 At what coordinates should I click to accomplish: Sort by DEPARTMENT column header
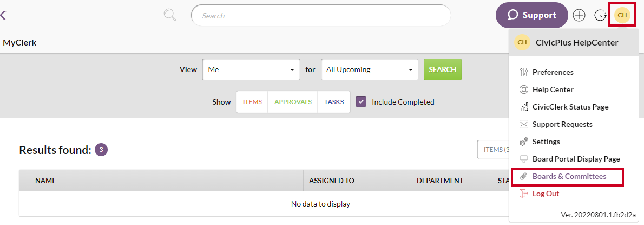(x=440, y=181)
